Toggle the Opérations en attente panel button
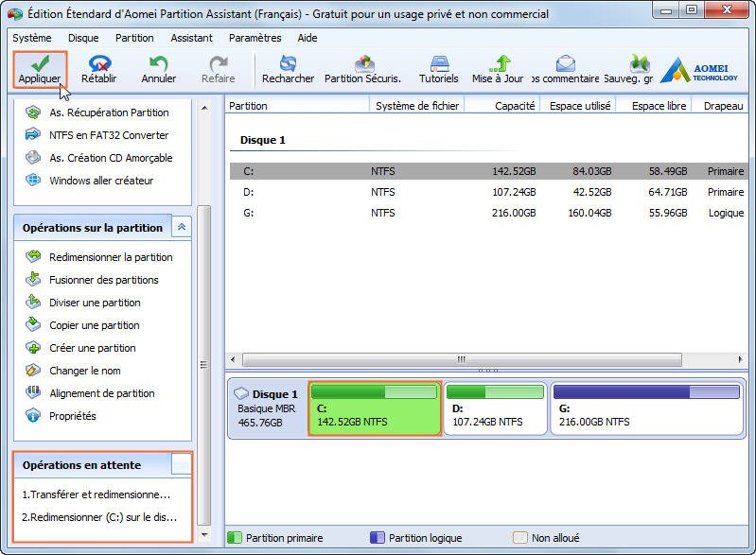Image resolution: width=756 pixels, height=555 pixels. pos(182,464)
